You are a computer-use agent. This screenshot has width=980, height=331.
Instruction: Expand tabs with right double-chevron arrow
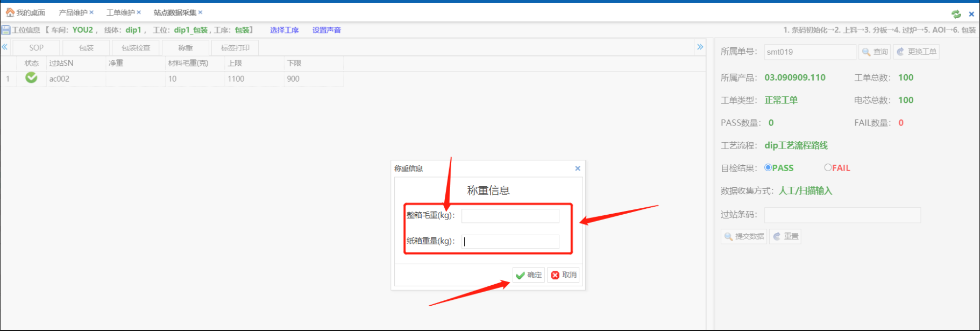point(700,47)
